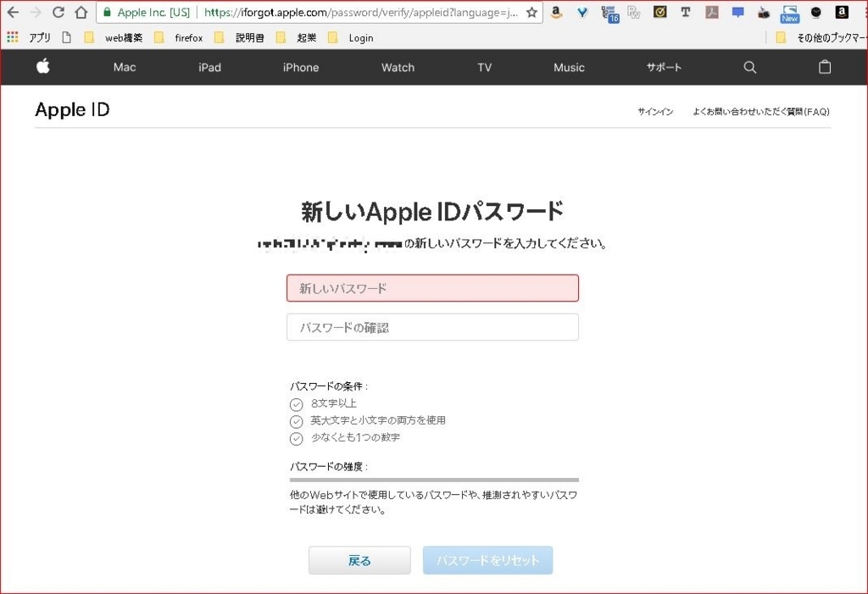Click the パスワードの条件 label
This screenshot has width=868, height=594.
click(x=329, y=386)
